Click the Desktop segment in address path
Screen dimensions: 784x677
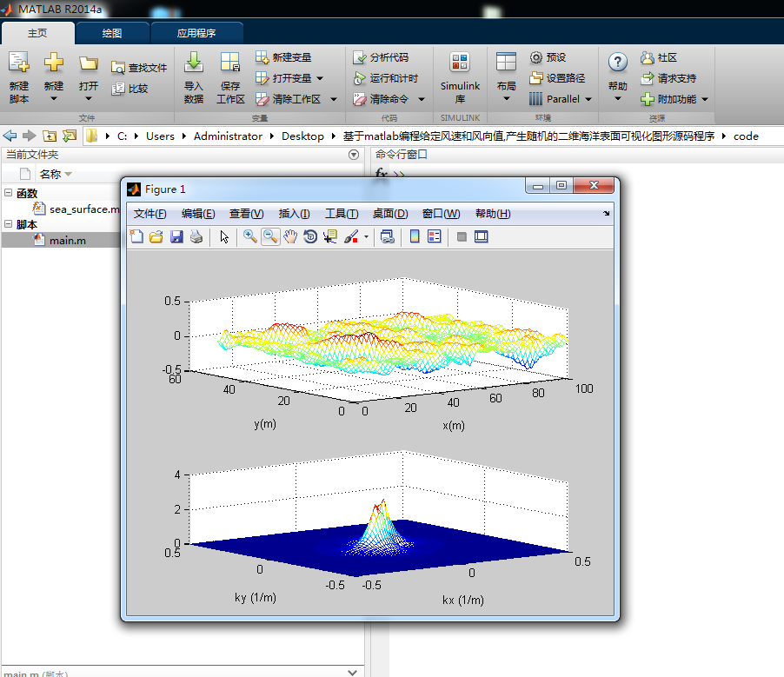pyautogui.click(x=302, y=136)
